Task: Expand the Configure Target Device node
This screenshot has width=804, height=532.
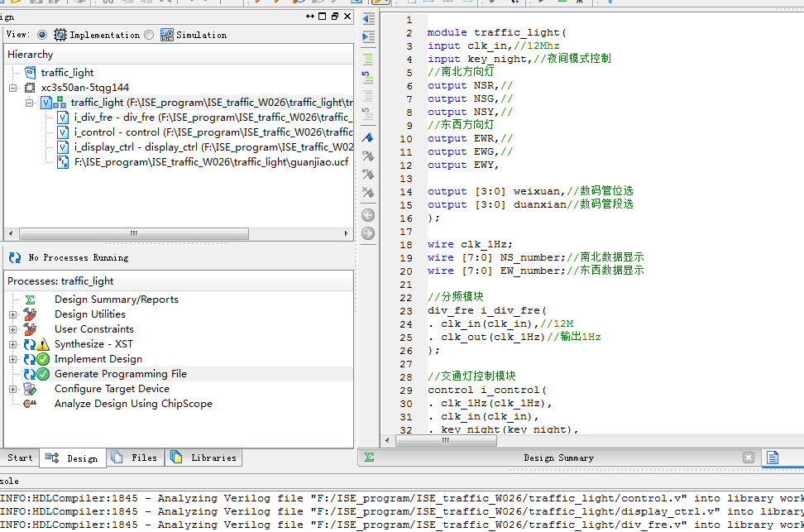Action: 12,389
